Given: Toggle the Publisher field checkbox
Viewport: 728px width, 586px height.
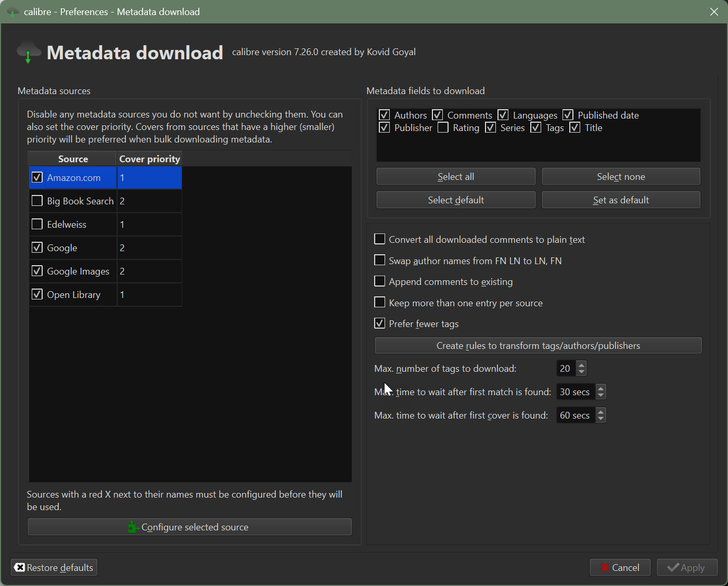Looking at the screenshot, I should point(385,127).
